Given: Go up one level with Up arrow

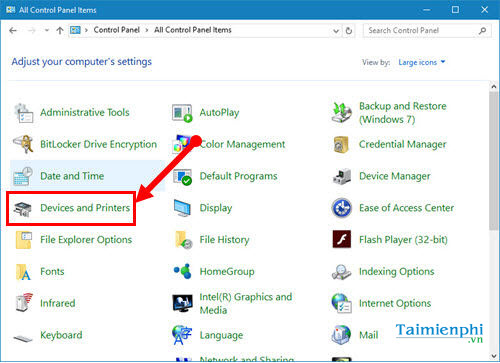Looking at the screenshot, I should pos(60,31).
